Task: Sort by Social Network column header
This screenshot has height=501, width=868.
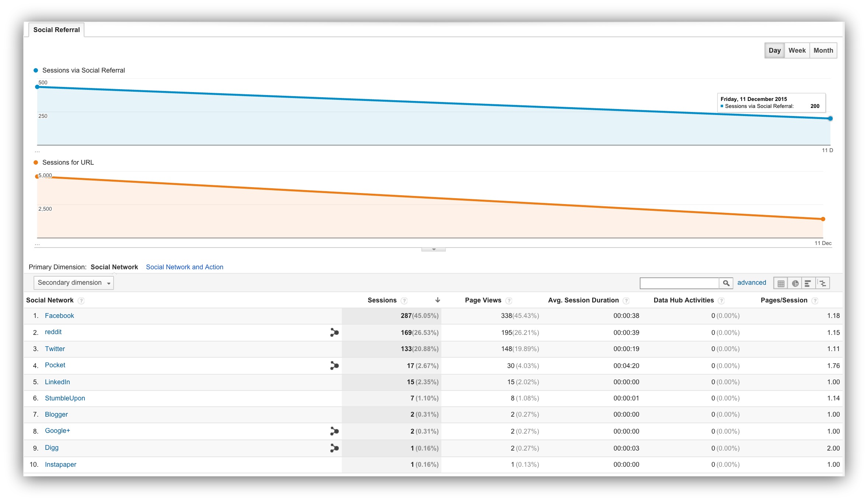Action: pos(50,300)
